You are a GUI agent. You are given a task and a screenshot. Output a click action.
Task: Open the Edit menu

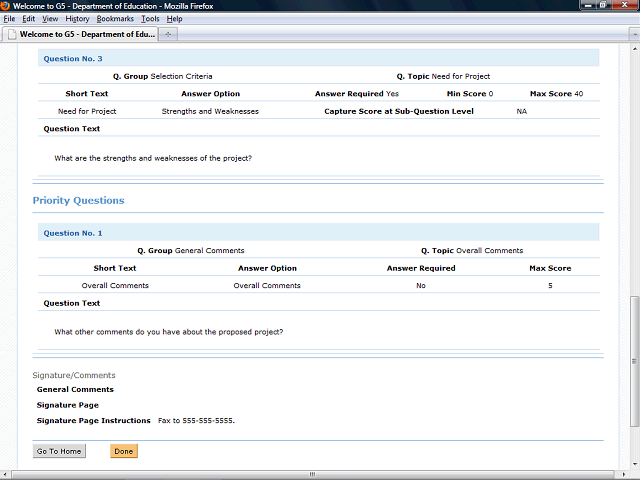point(29,19)
